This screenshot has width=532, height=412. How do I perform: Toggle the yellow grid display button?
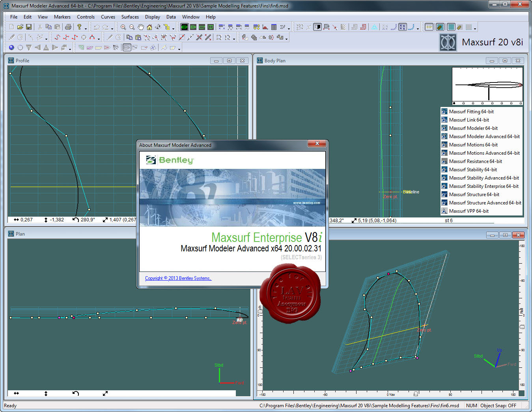[x=429, y=27]
